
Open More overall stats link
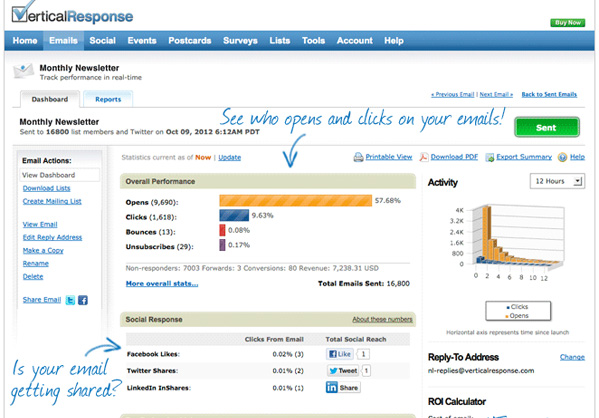(162, 284)
